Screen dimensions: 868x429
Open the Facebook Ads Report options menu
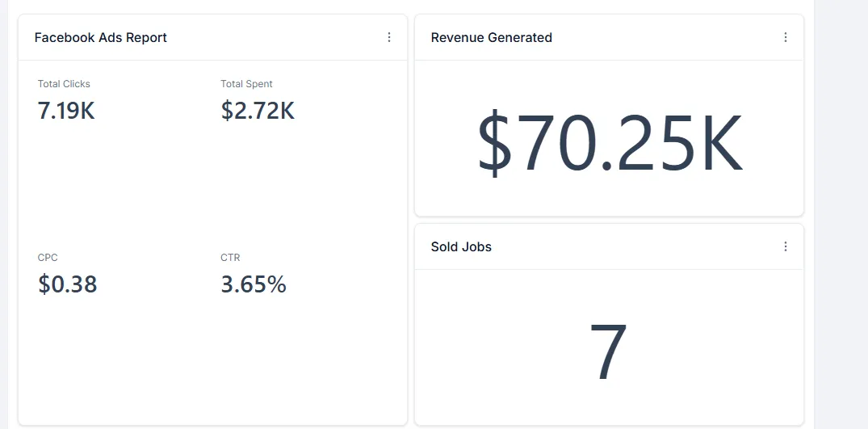[x=389, y=37]
